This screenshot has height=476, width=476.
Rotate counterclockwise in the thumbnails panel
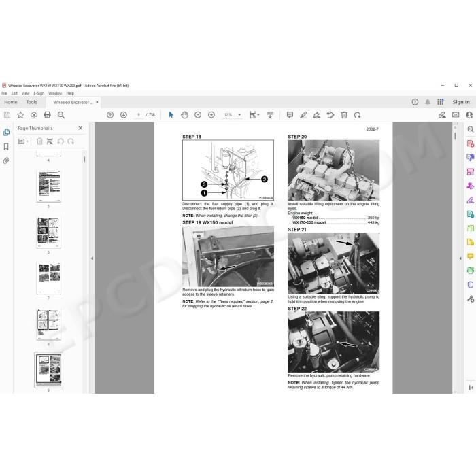coord(61,141)
